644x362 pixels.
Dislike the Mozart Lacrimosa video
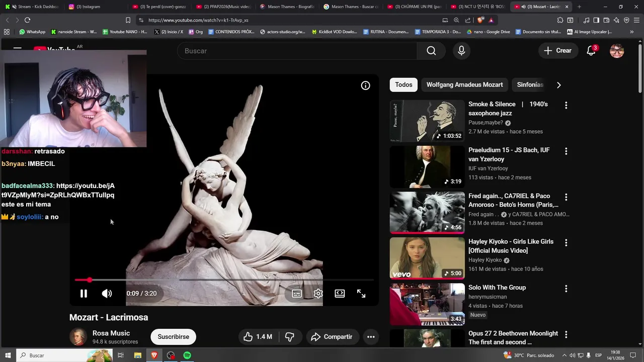(x=290, y=337)
